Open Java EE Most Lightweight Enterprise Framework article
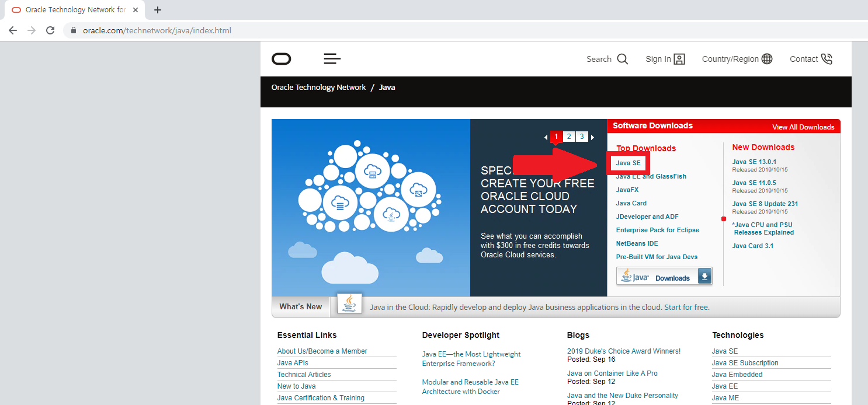The width and height of the screenshot is (868, 405). click(471, 359)
